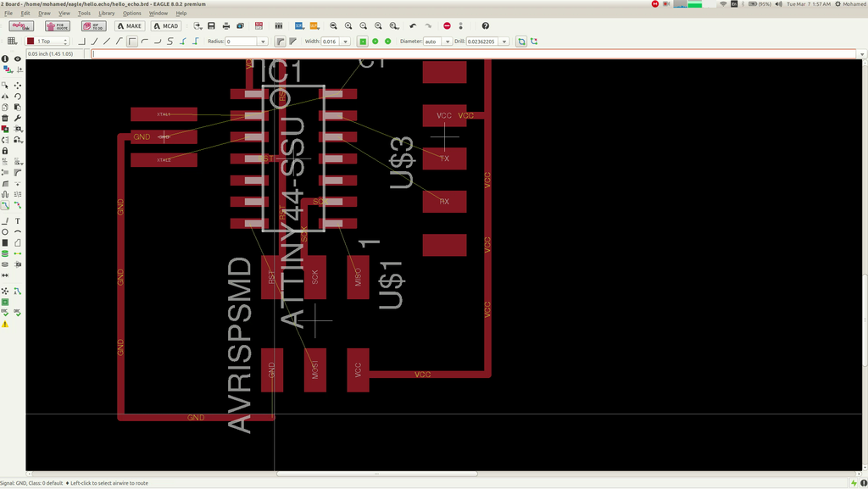Open the command line history dropdown
Screen dimensions: 868x489
(862, 53)
